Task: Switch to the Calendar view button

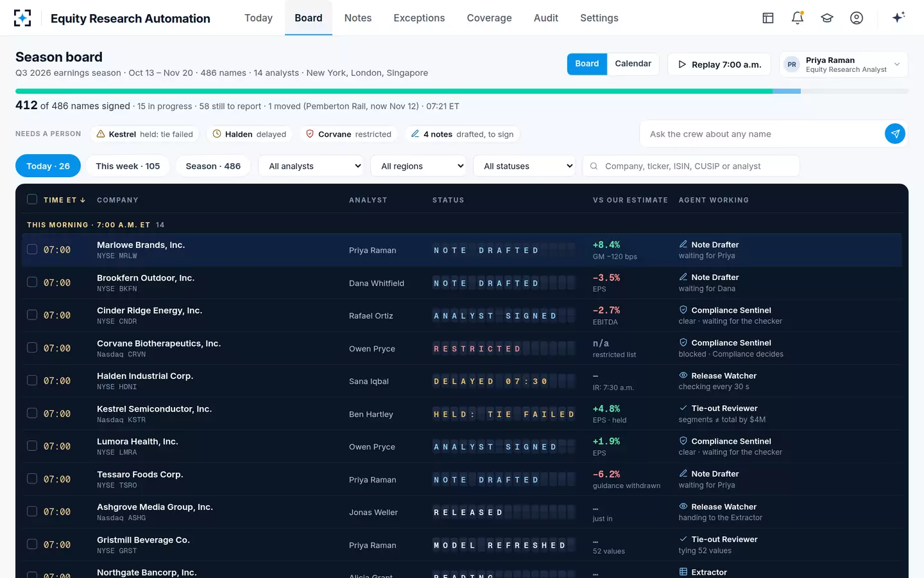Action: tap(633, 64)
